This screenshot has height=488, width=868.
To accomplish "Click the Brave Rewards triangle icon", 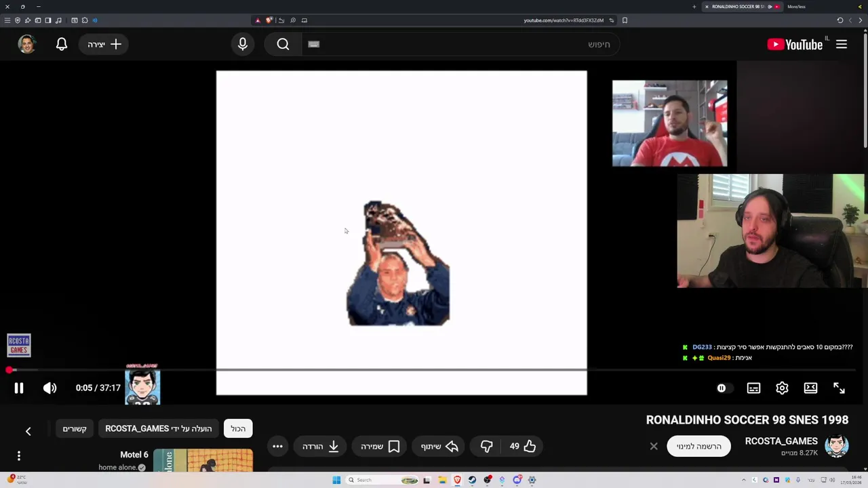I will pos(258,20).
